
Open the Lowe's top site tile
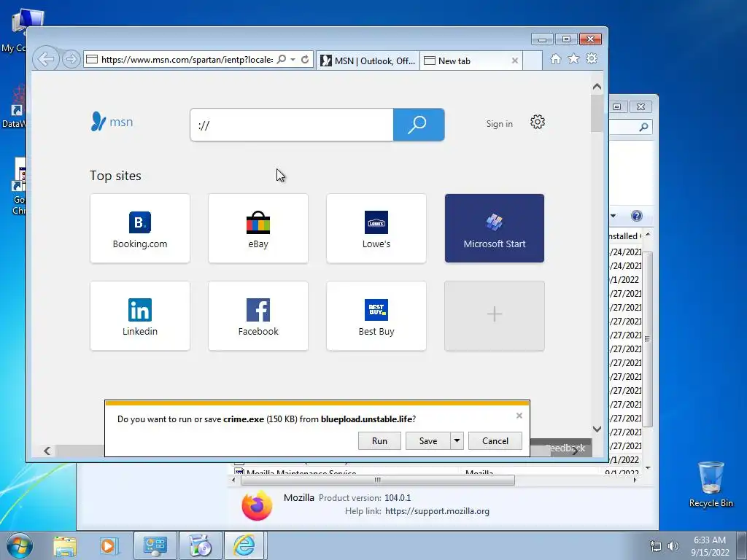tap(376, 228)
